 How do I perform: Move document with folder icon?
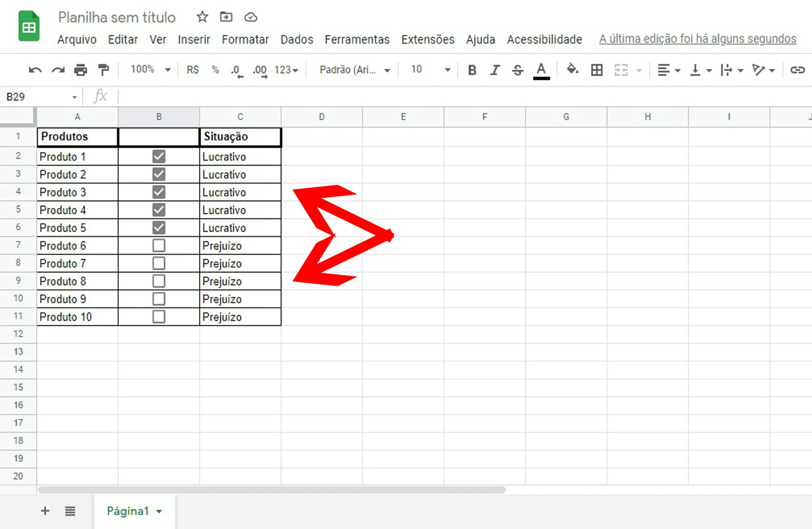coord(226,17)
